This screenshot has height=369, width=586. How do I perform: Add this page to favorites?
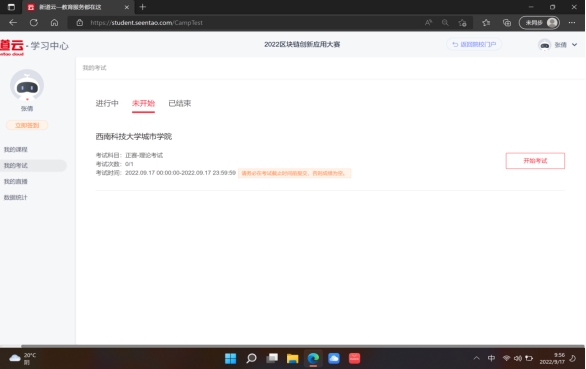[462, 22]
